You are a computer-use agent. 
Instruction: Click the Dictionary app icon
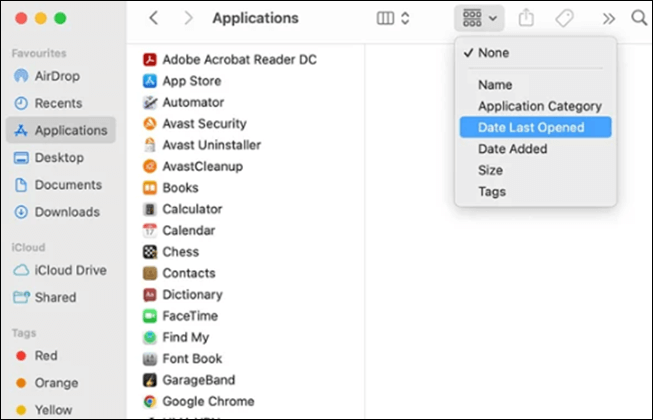[150, 295]
